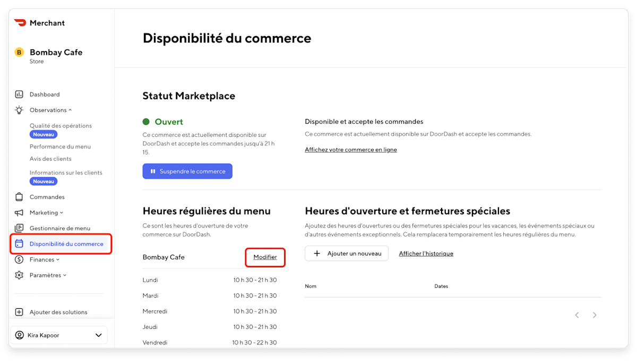Screen dimensions: 637x364
Task: Go to previous page of special hours
Action: (x=577, y=315)
